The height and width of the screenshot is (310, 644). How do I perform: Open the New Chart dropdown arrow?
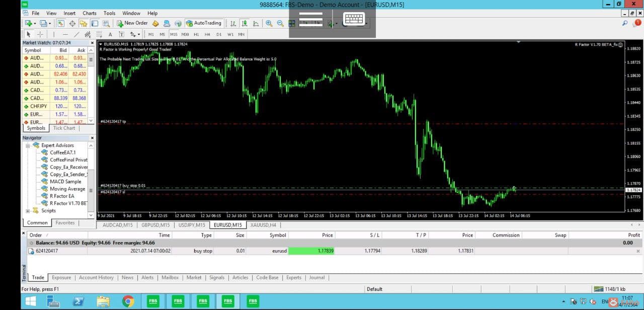pyautogui.click(x=35, y=24)
